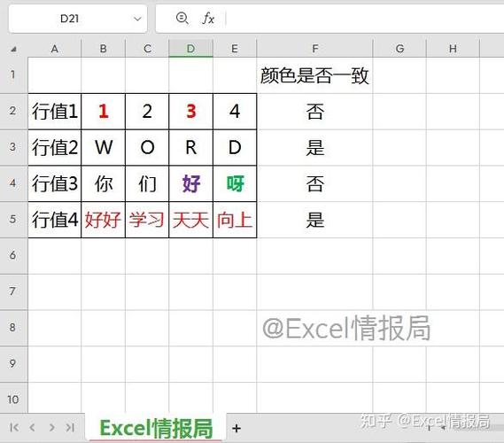Go to first sheet navigation arrow

[14, 427]
